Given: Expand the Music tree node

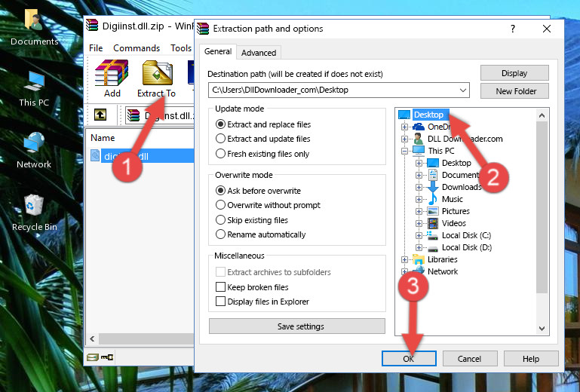Looking at the screenshot, I should (419, 199).
